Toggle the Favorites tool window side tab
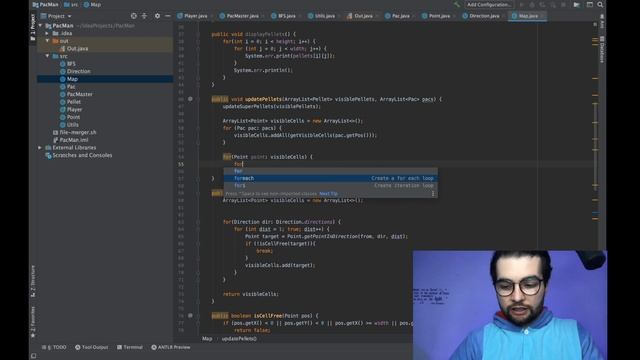Viewport: 640px width, 360px height. click(33, 322)
